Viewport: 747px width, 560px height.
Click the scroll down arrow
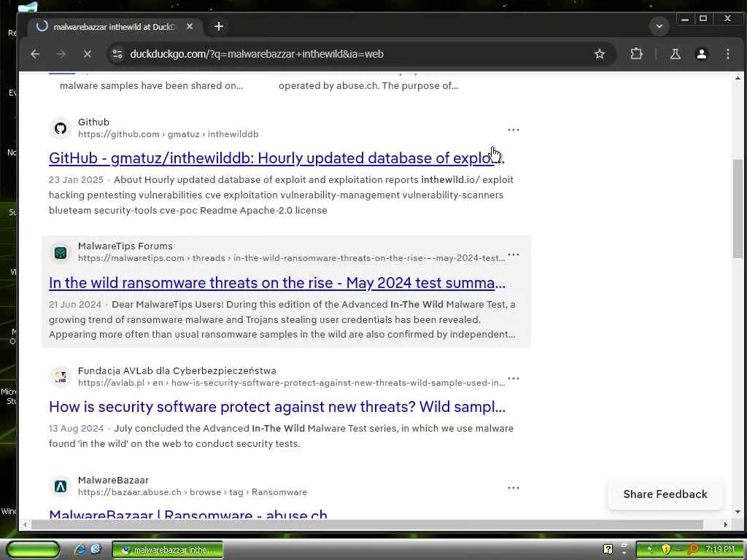[x=738, y=513]
